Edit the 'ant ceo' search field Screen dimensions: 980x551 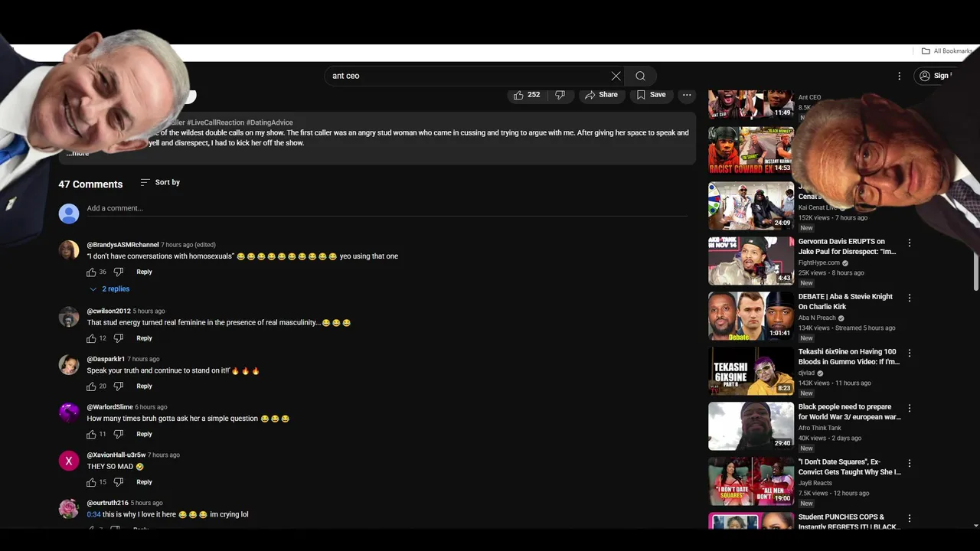coord(467,76)
